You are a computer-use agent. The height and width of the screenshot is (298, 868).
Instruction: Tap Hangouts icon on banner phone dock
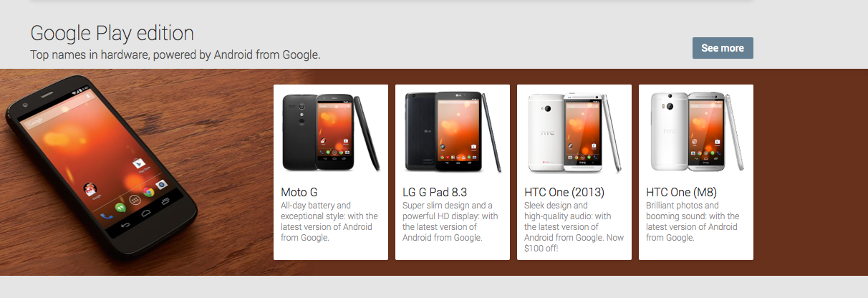pyautogui.click(x=121, y=207)
